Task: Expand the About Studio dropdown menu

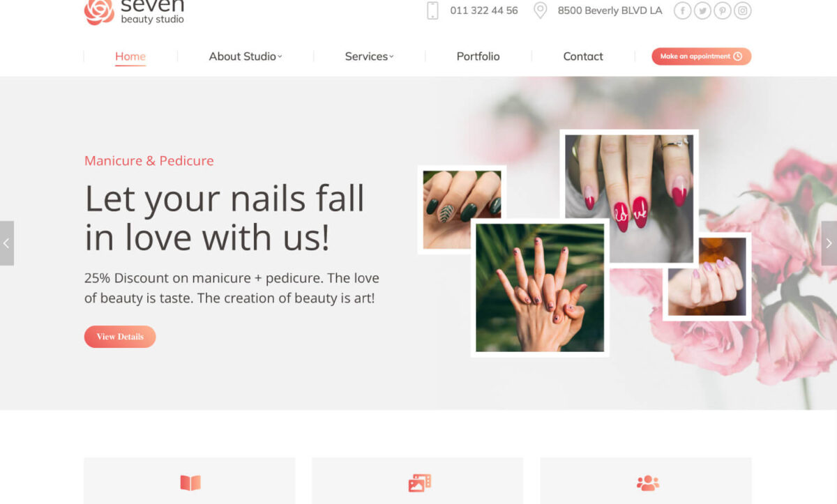Action: [246, 56]
